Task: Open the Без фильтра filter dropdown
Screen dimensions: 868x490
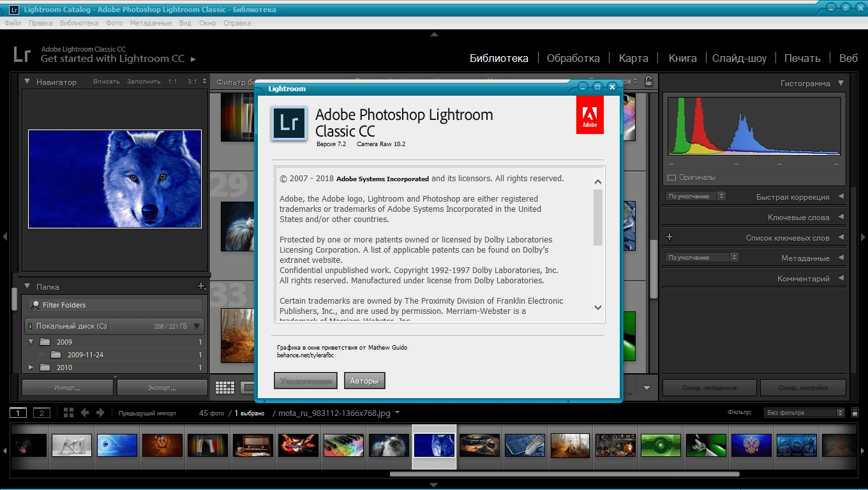Action: tap(804, 413)
